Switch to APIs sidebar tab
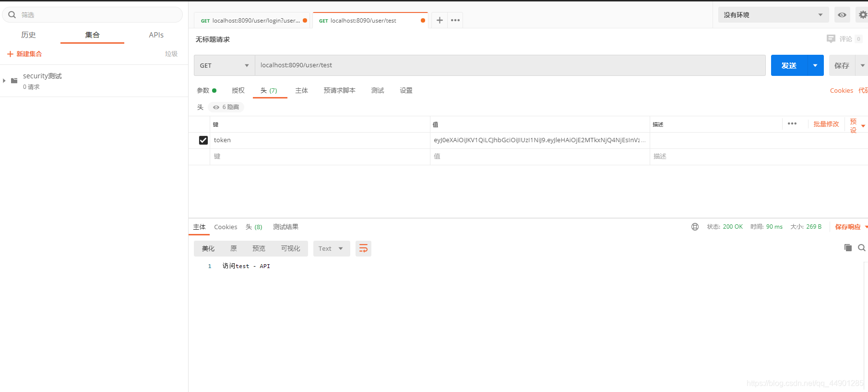868x392 pixels. 156,35
